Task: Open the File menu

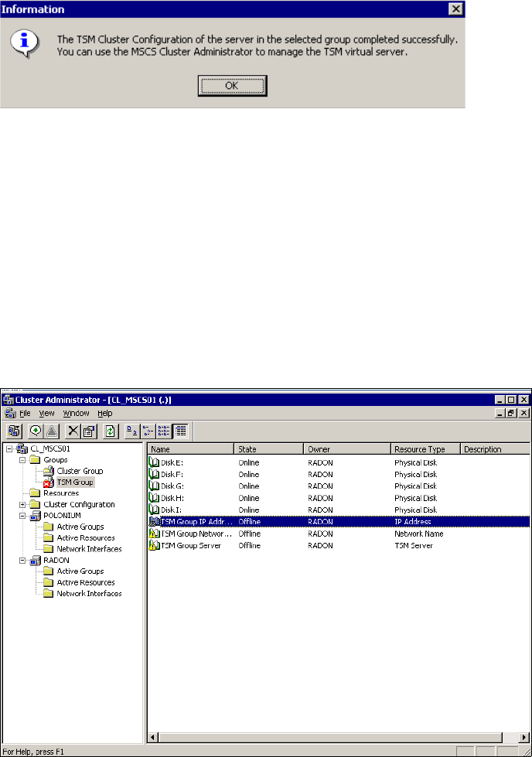Action: 25,413
